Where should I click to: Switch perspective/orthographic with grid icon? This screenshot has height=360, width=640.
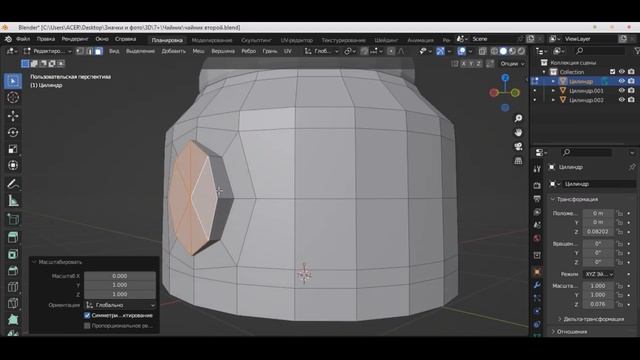click(518, 161)
